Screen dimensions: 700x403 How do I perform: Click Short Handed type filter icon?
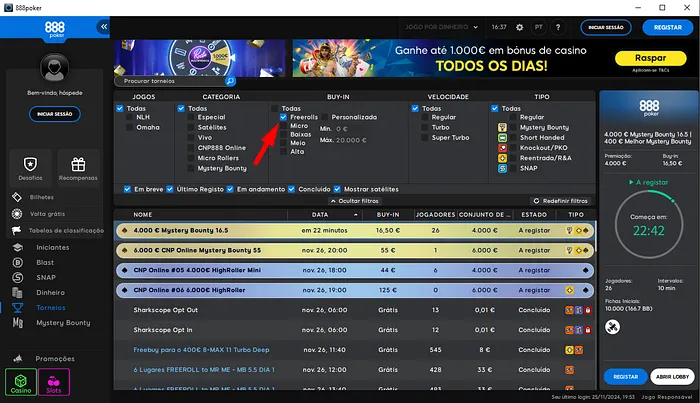coord(502,137)
